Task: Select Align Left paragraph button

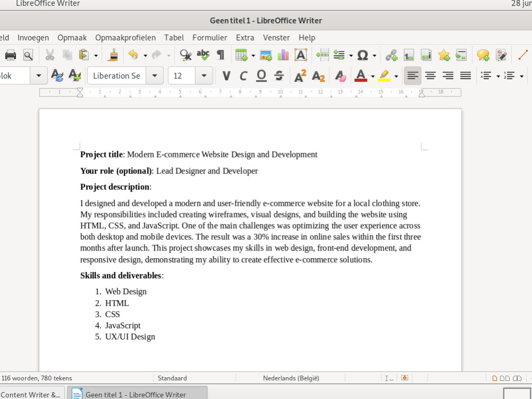Action: (413, 76)
